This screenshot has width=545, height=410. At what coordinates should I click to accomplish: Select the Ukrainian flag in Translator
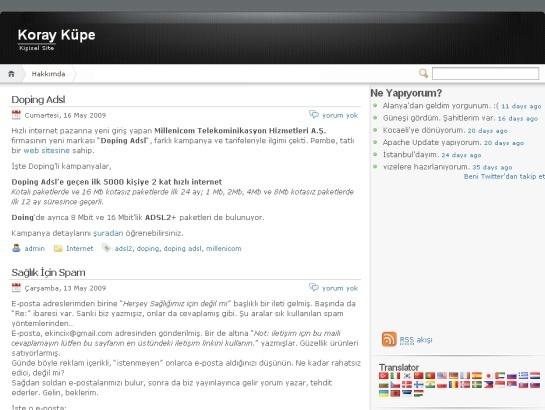click(383, 393)
